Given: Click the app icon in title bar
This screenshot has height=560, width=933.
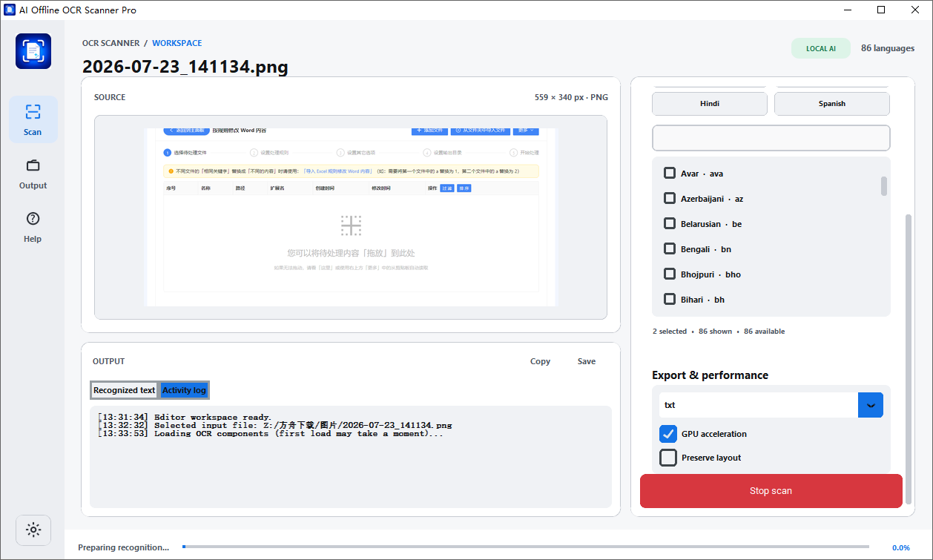Looking at the screenshot, I should point(10,10).
